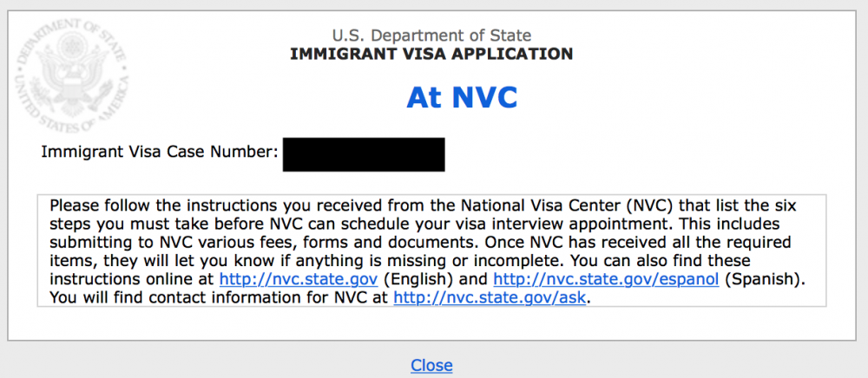Visit the nvc.state.gov/ask contact link
Screen dimensions: 868x378
point(490,298)
